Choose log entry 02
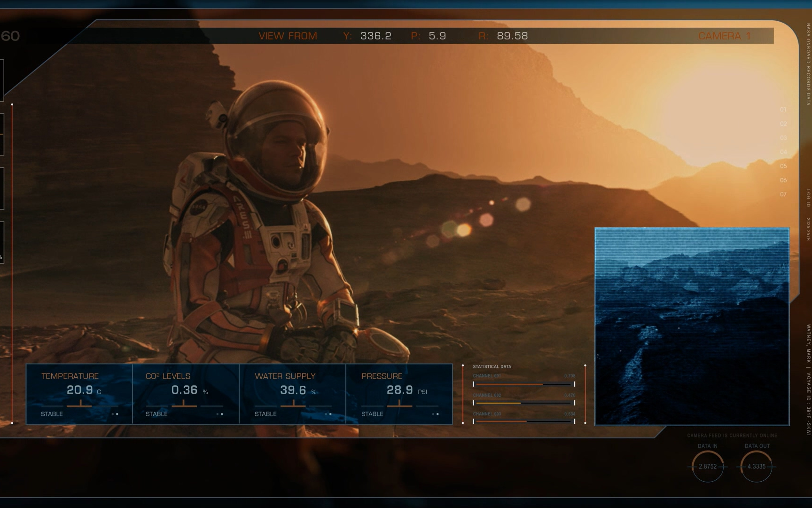The height and width of the screenshot is (508, 812). tap(783, 124)
